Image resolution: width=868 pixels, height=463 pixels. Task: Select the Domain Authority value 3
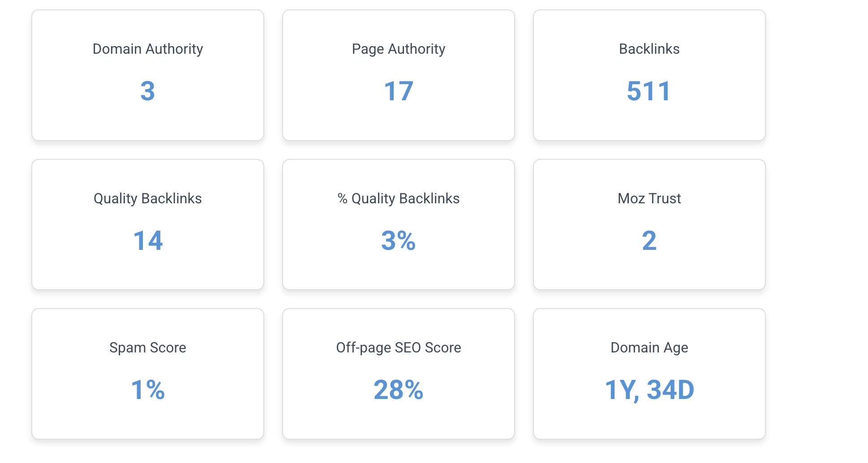[x=147, y=91]
